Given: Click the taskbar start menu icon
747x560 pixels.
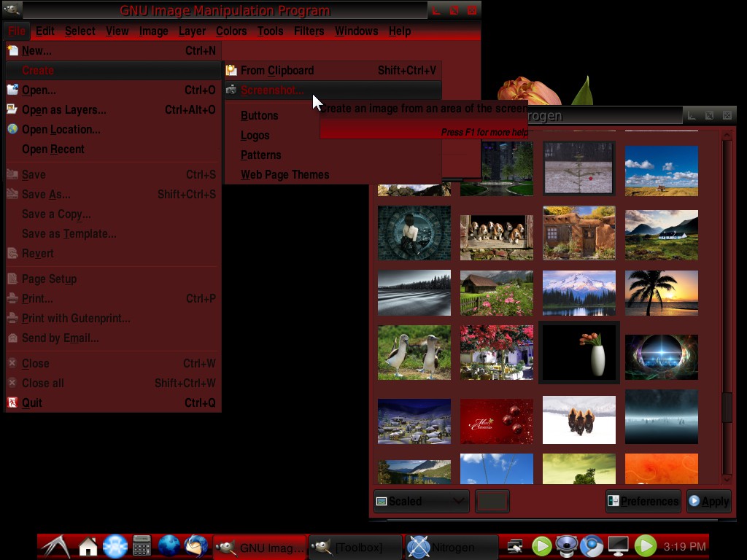Looking at the screenshot, I should pos(56,546).
